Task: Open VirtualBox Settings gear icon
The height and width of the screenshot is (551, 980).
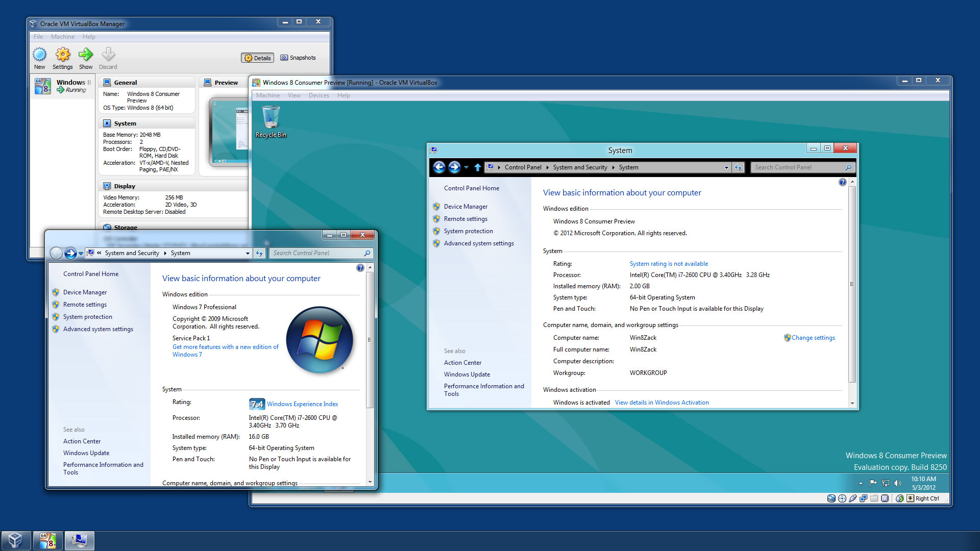Action: (63, 55)
